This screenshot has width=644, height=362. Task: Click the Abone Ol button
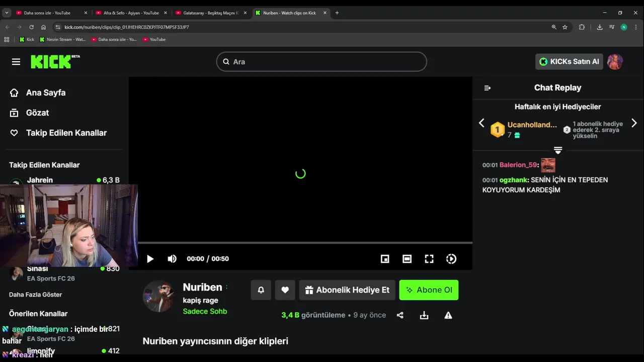click(x=429, y=290)
